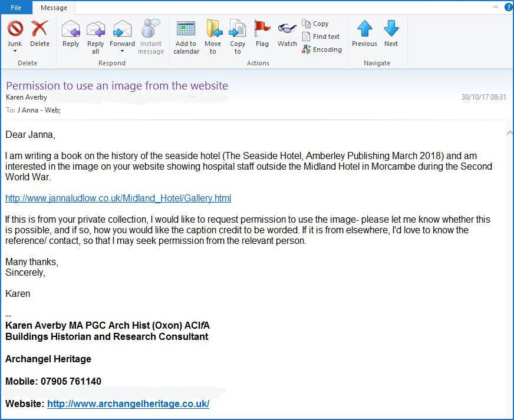Screen dimensions: 514x420
Task: Expand the Junk dropdown arrow
Action: point(15,51)
